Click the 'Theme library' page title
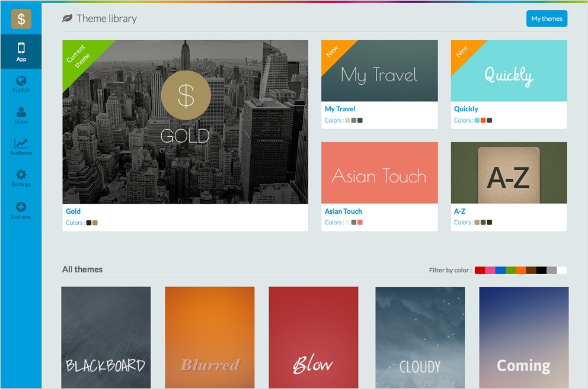The width and height of the screenshot is (588, 389). pyautogui.click(x=107, y=18)
